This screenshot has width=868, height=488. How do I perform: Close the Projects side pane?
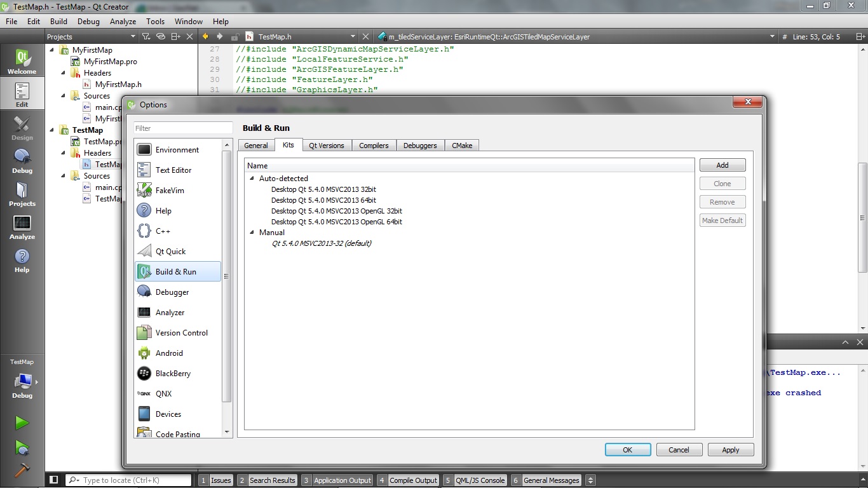point(190,37)
